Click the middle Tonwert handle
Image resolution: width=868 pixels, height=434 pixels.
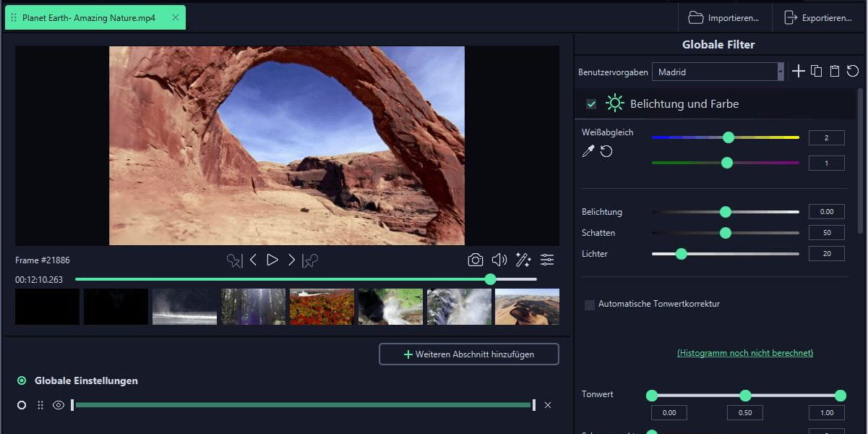point(745,396)
